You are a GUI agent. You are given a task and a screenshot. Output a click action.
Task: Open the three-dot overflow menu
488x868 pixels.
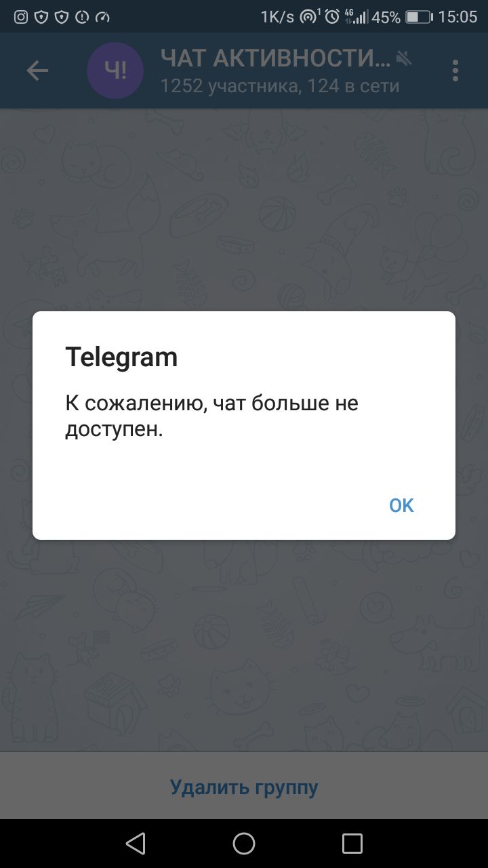(x=455, y=71)
